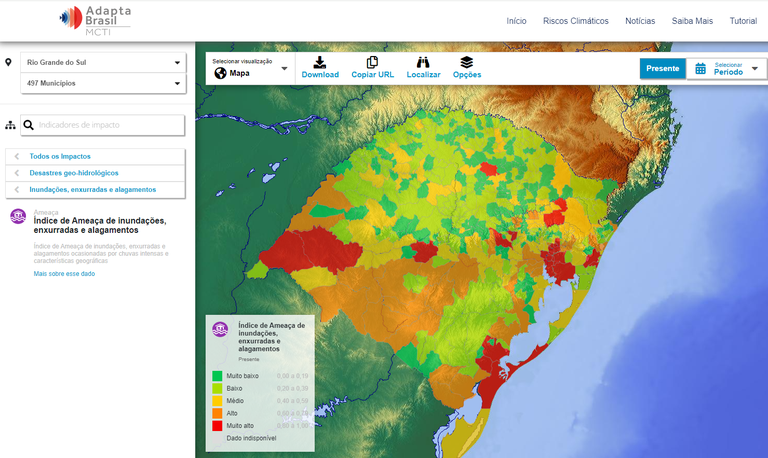
Task: Click the Adapta Brasil MCTI logo
Action: [x=95, y=19]
